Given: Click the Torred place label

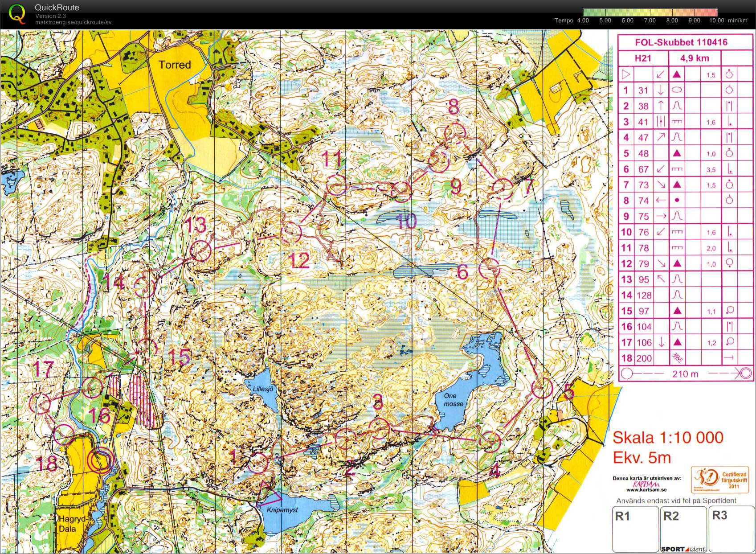Looking at the screenshot, I should coord(175,65).
